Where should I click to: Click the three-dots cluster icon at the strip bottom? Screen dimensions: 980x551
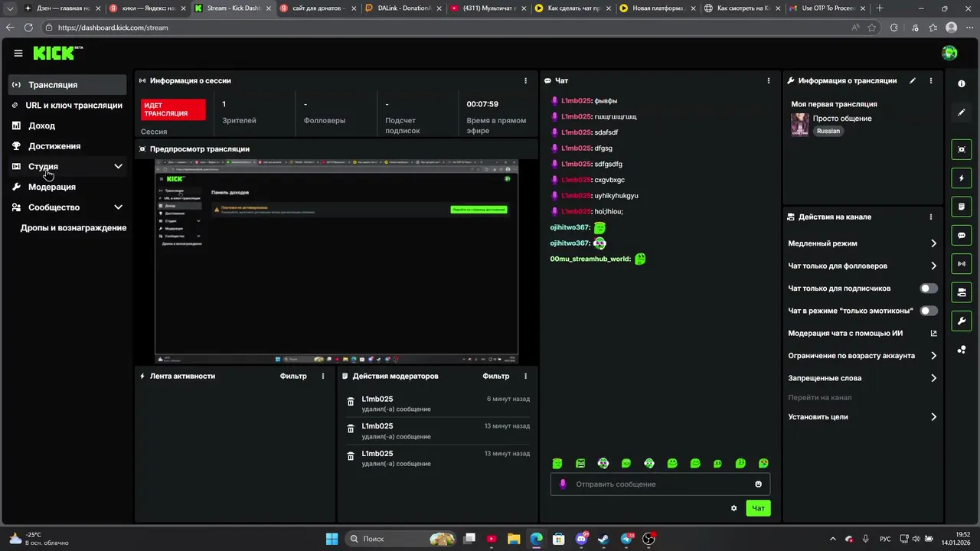[x=962, y=350]
